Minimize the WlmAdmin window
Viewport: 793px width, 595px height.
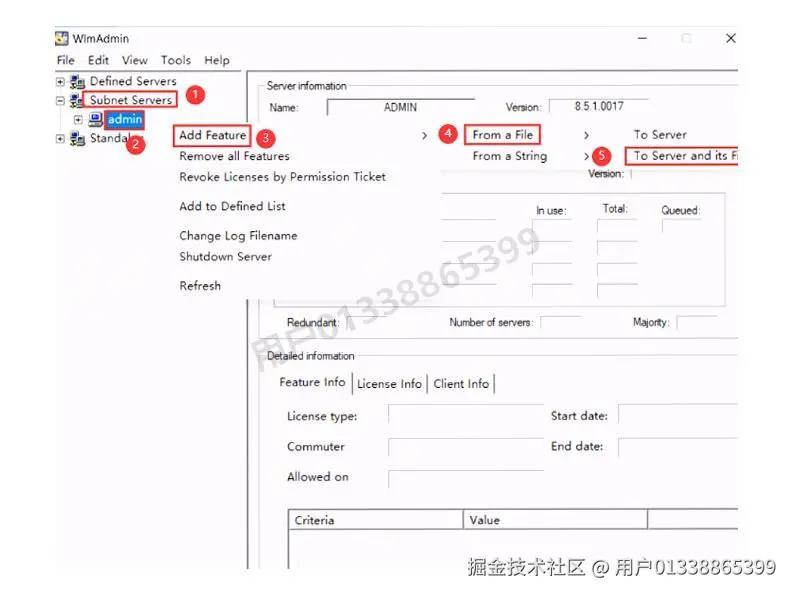[642, 38]
